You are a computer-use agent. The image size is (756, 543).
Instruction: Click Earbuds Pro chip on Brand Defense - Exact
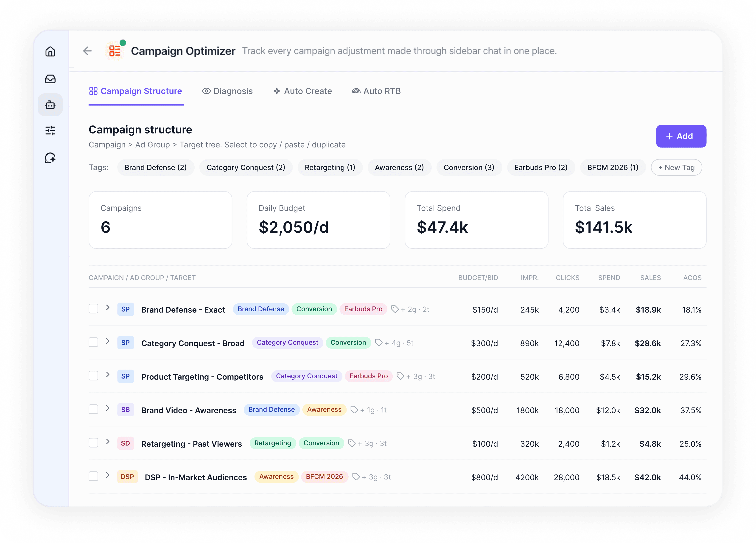[x=363, y=309]
